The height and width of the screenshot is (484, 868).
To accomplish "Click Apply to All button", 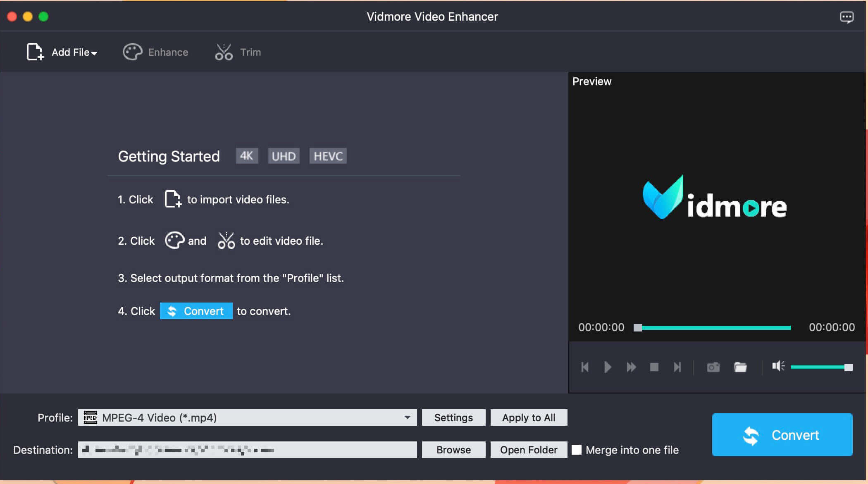I will tap(529, 417).
